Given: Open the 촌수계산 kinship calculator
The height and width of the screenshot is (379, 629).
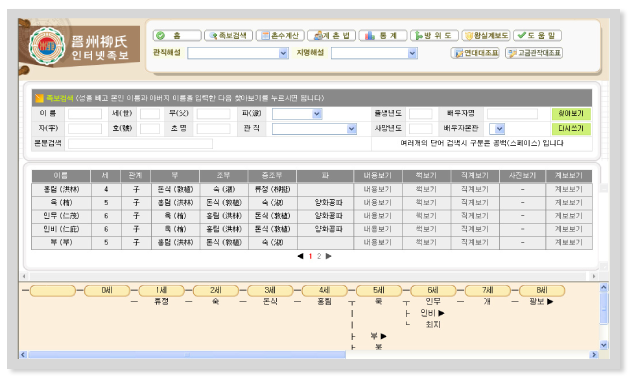Looking at the screenshot, I should 280,36.
